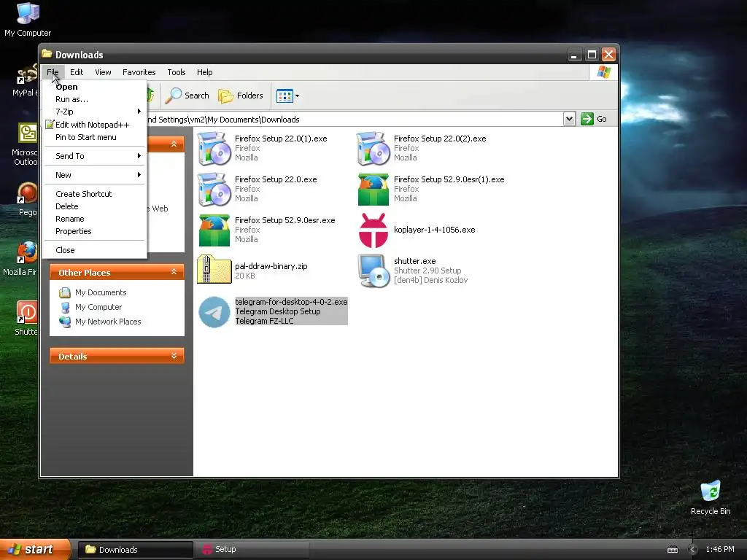Select the file name shutter.exe
The height and width of the screenshot is (560, 747).
click(415, 261)
